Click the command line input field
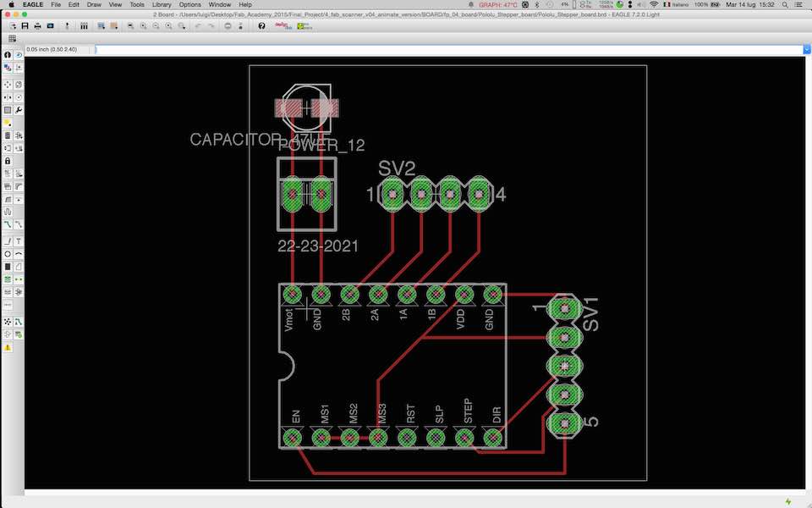This screenshot has width=812, height=508. pos(448,49)
